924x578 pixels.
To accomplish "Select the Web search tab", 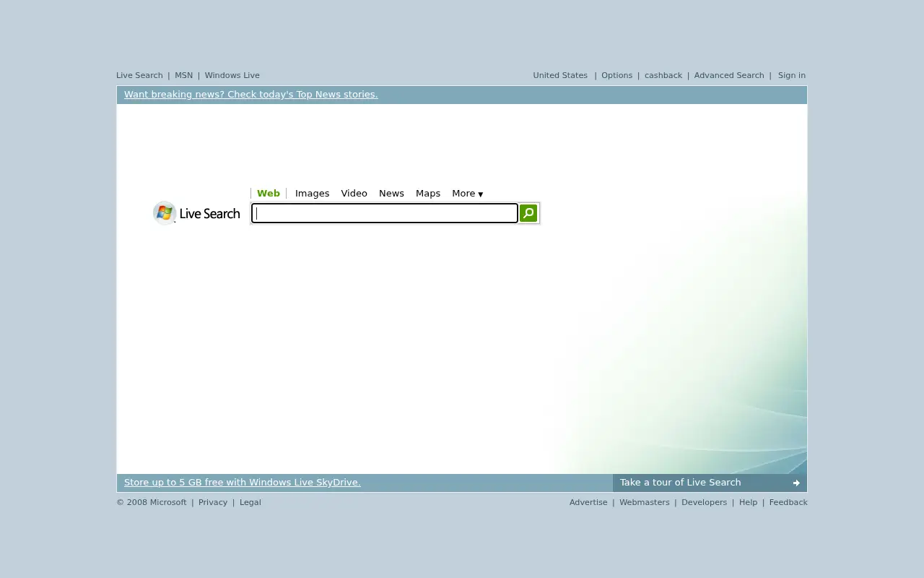I will (x=269, y=194).
